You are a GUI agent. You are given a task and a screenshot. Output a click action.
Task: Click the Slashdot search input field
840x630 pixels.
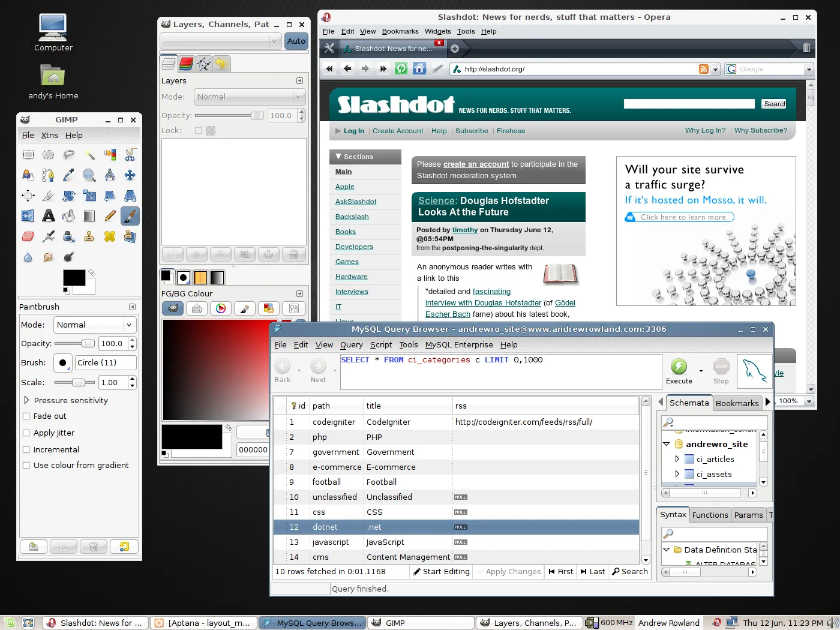(x=689, y=104)
